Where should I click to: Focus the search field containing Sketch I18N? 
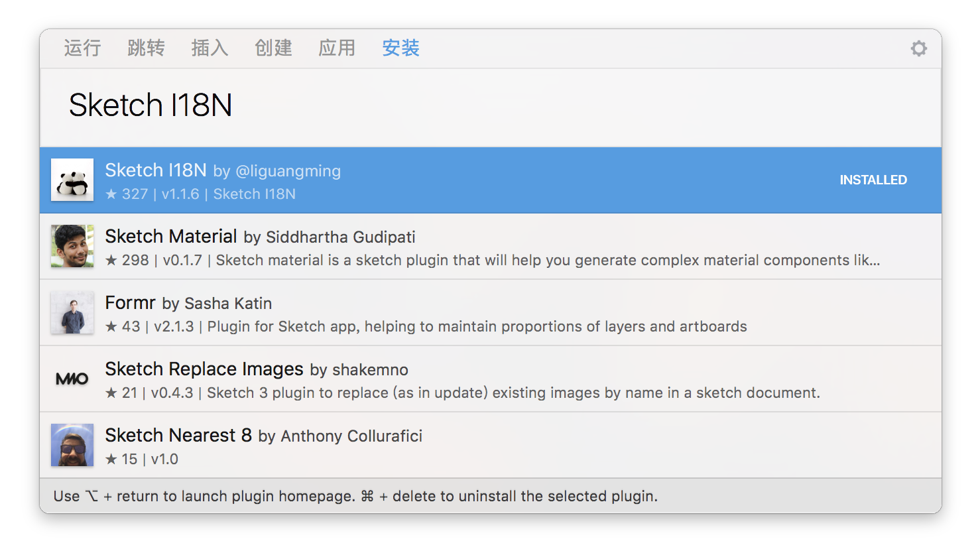point(491,106)
